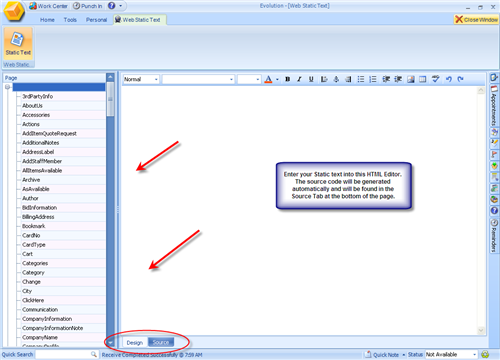The height and width of the screenshot is (360, 500).
Task: Click the editor scrollbar down arrow
Action: tap(481, 331)
